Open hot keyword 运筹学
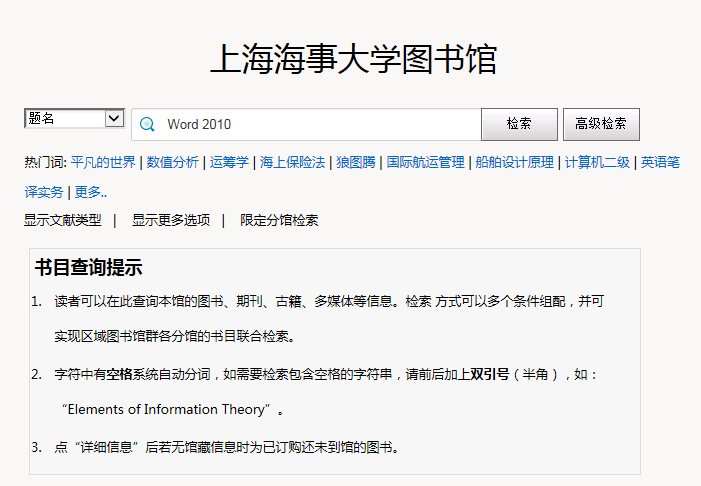This screenshot has width=701, height=486. coord(229,162)
